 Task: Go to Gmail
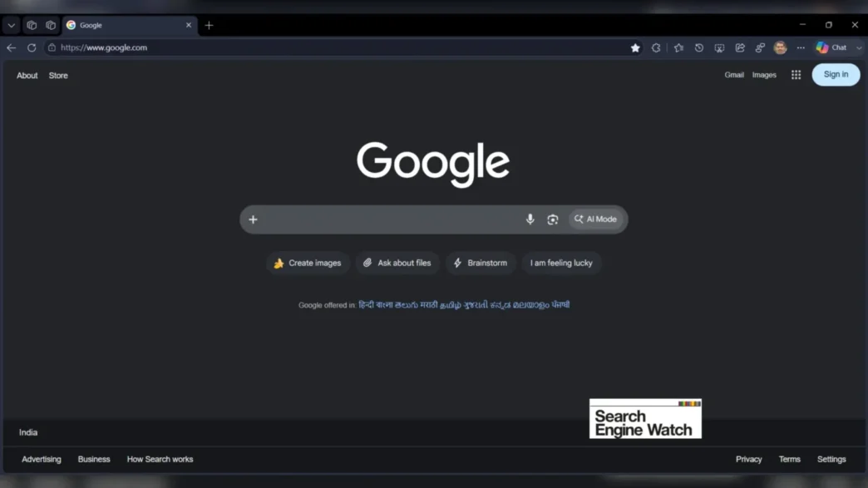tap(734, 75)
